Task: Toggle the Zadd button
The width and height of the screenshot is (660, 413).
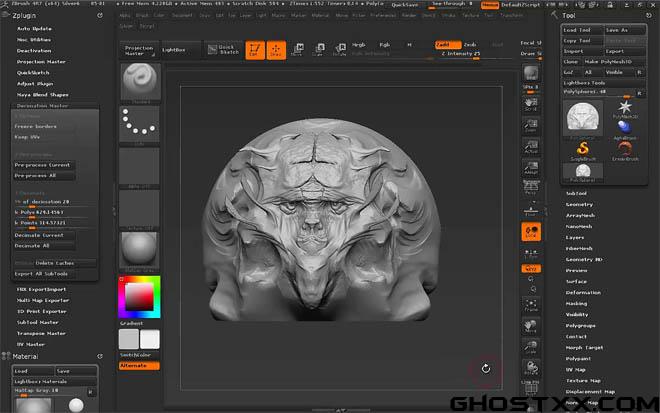Action: pyautogui.click(x=448, y=45)
